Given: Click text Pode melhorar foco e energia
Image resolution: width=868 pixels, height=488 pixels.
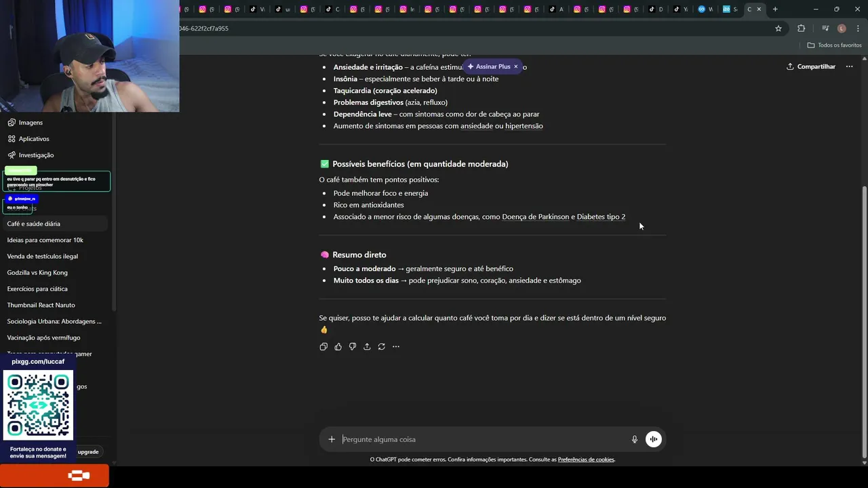Looking at the screenshot, I should pos(380,193).
